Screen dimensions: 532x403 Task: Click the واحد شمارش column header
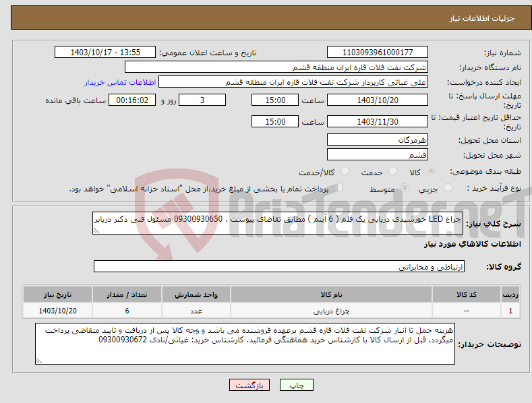tap(196, 294)
